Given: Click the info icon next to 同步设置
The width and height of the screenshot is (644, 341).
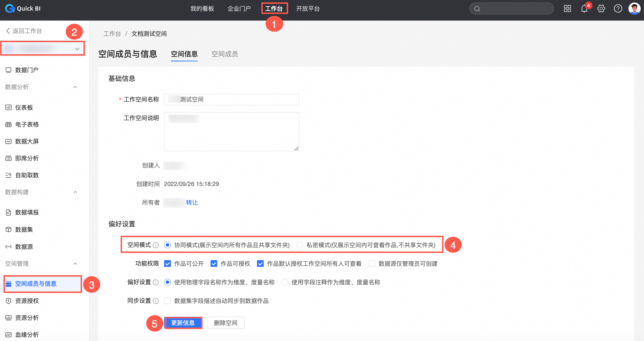Looking at the screenshot, I should pyautogui.click(x=156, y=301).
